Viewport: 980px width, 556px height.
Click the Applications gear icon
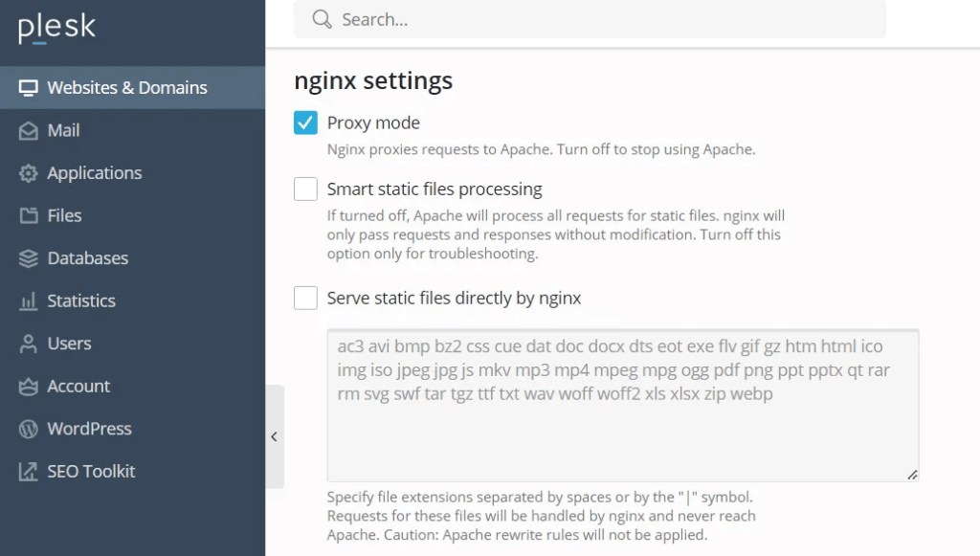point(29,173)
